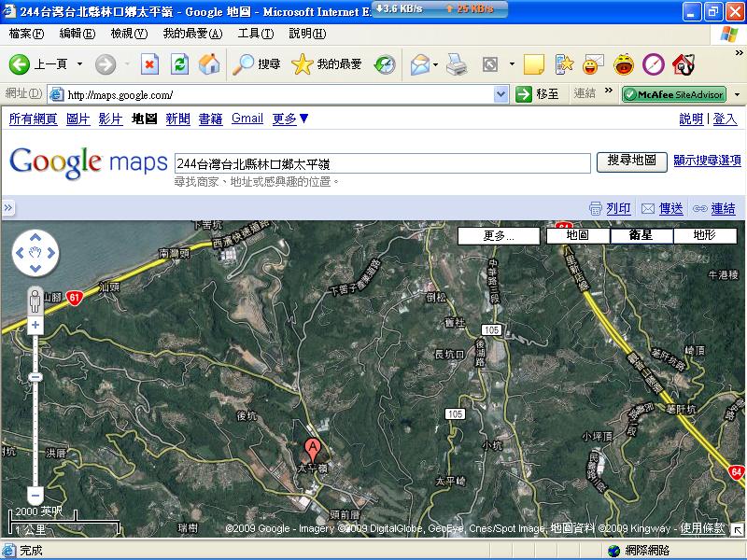The width and height of the screenshot is (747, 560).
Task: Open the 顯示搜尋選項 link
Action: pyautogui.click(x=707, y=161)
